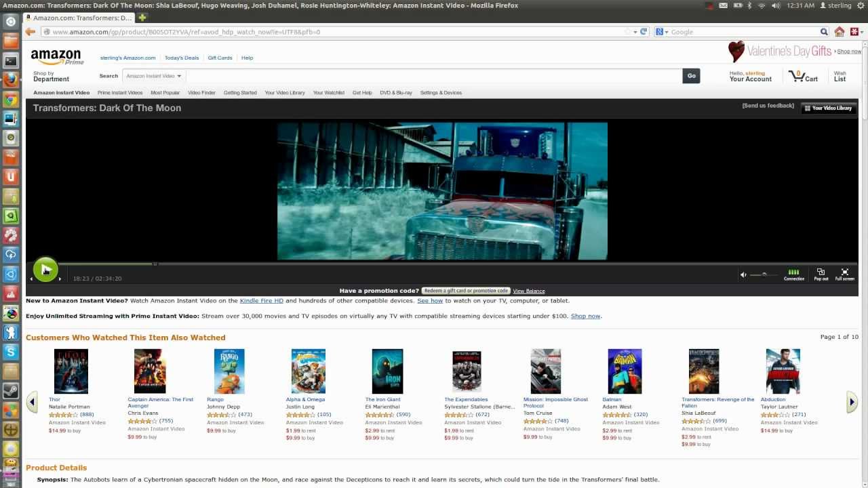Open the URL history dropdown arrow

tap(635, 32)
